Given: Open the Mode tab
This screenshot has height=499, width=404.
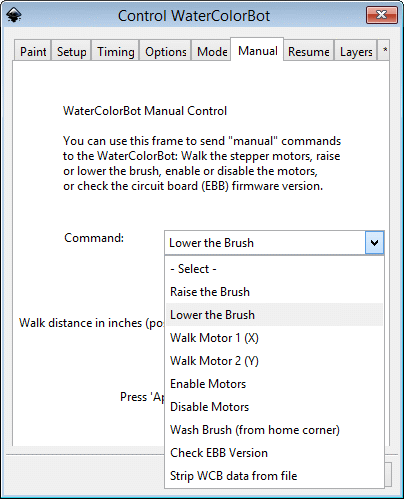Looking at the screenshot, I should coord(212,51).
